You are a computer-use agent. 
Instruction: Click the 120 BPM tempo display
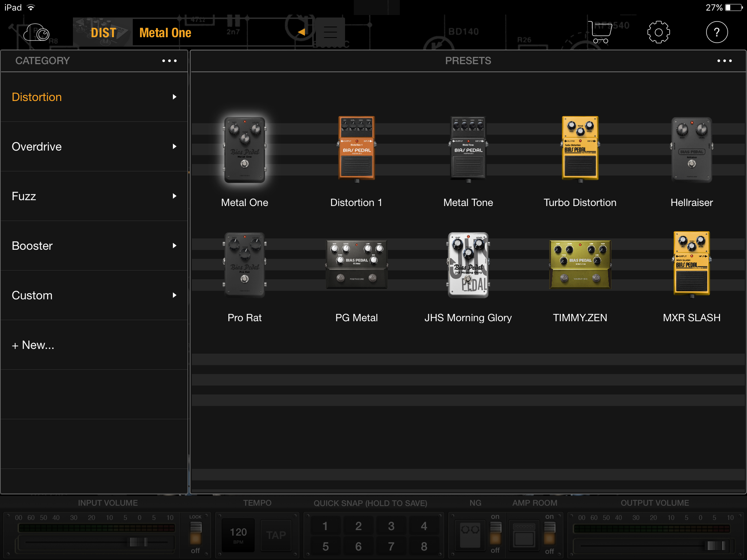click(238, 535)
